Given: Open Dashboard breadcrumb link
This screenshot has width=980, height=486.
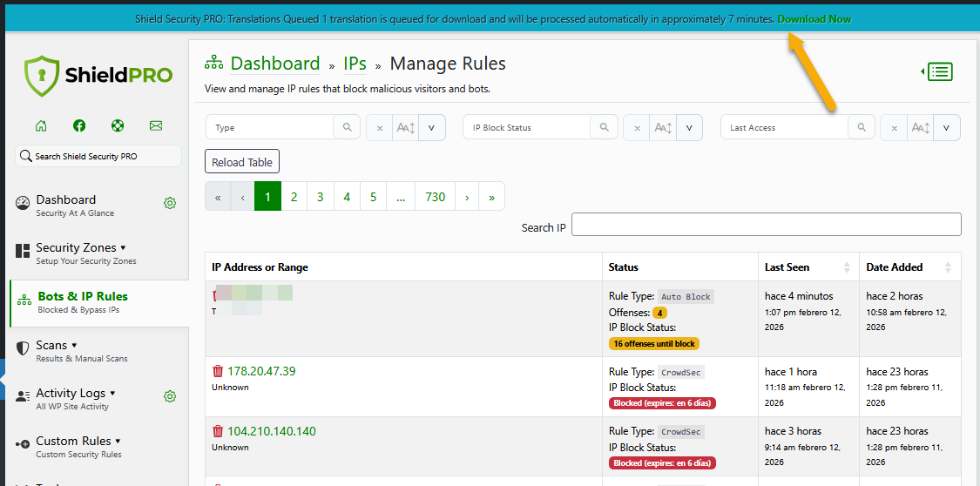Looking at the screenshot, I should pos(275,63).
